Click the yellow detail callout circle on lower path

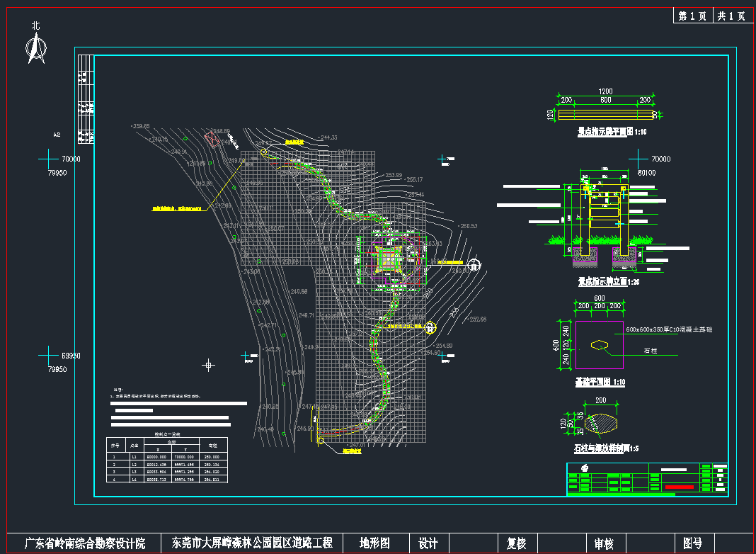[431, 327]
